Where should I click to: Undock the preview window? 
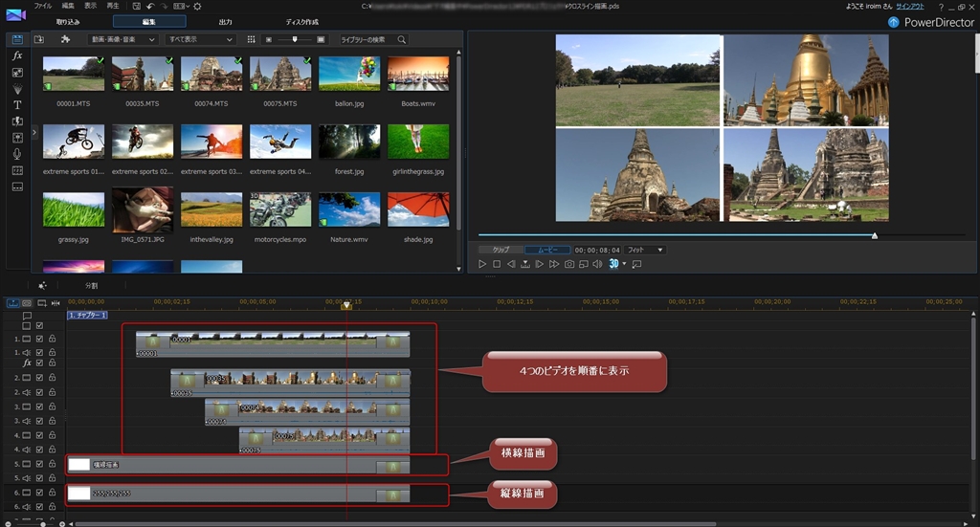pyautogui.click(x=636, y=264)
